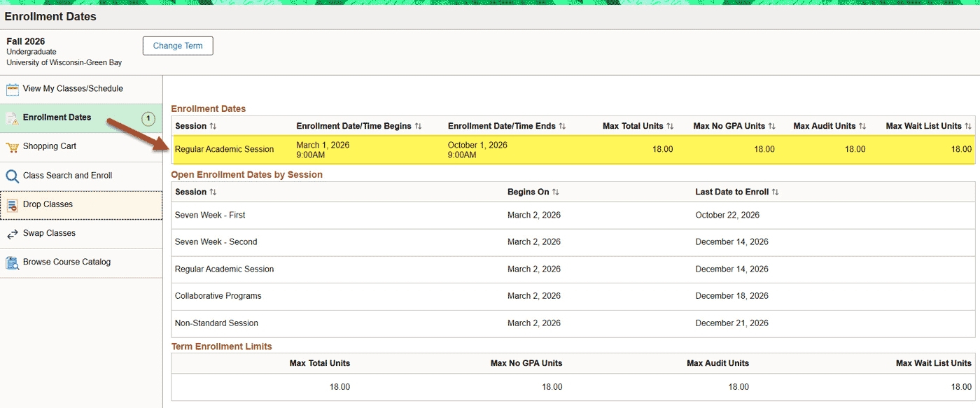Click sort arrows on Max Wait List Units
Image resolution: width=980 pixels, height=408 pixels.
click(965, 126)
